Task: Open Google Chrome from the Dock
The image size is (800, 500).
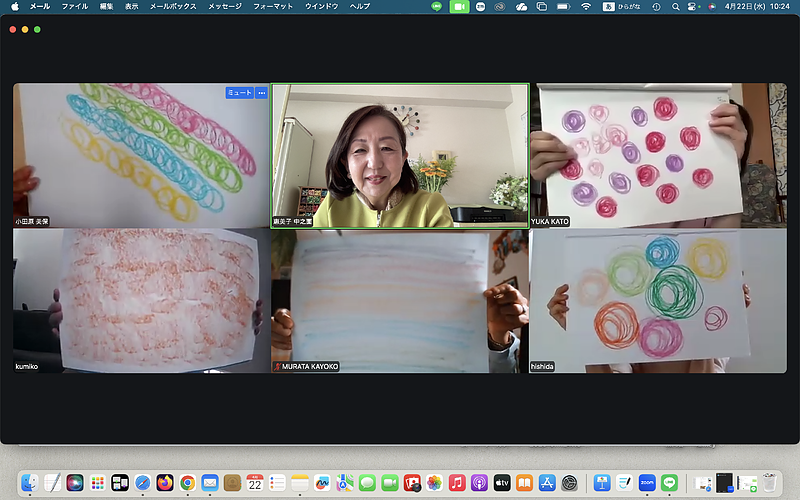Action: point(188,482)
